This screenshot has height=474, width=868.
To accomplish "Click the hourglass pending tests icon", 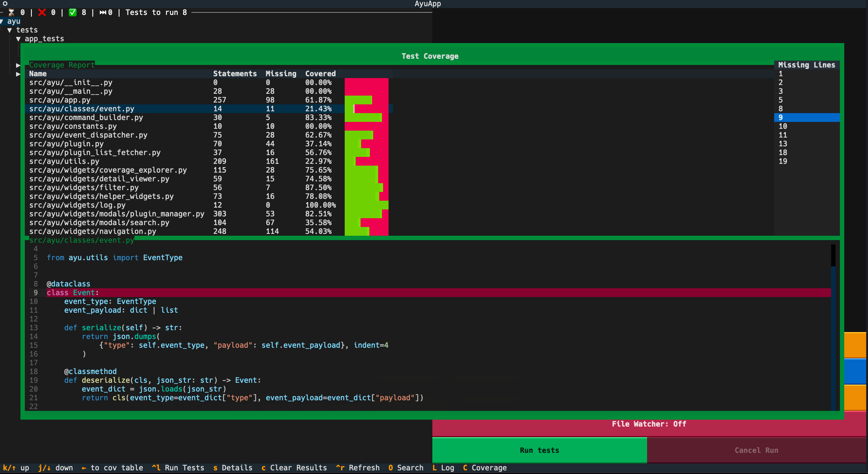I will coord(11,12).
